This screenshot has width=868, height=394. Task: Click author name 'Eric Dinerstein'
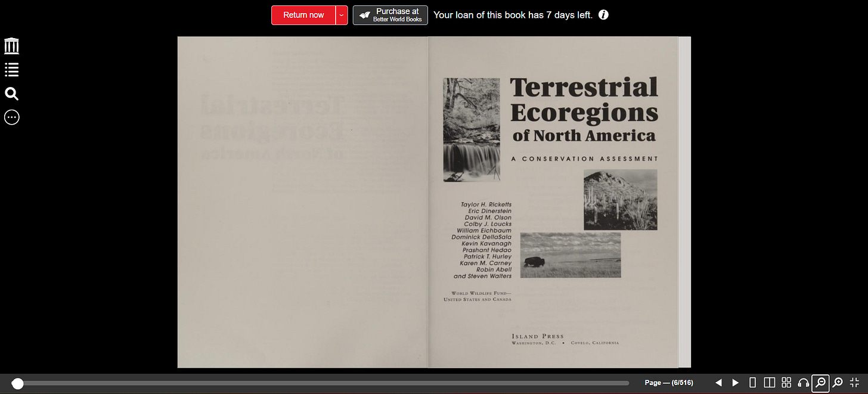tap(489, 211)
